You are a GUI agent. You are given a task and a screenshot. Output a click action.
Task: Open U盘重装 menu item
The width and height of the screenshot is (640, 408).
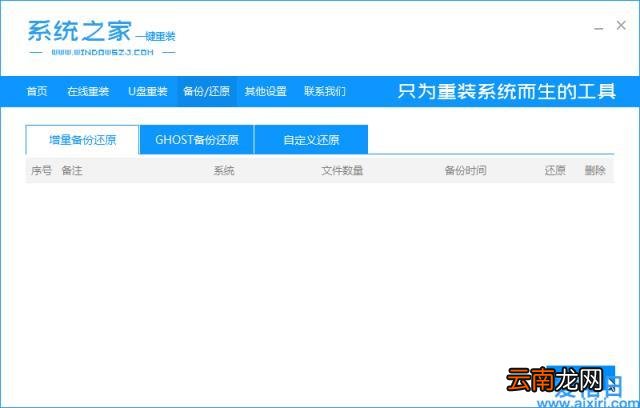point(148,91)
